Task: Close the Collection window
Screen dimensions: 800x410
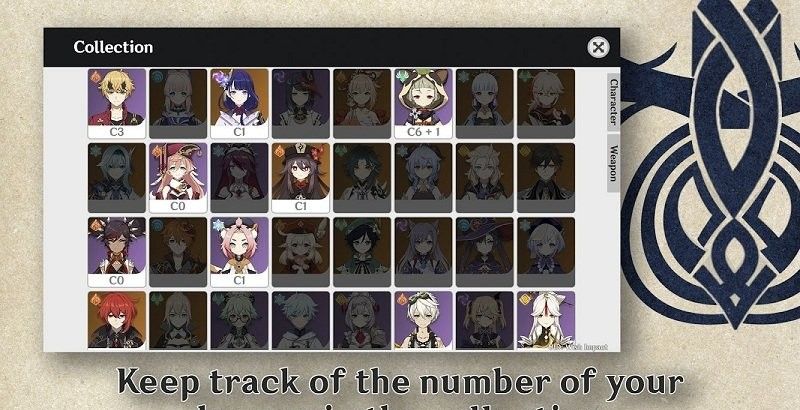Action: 598,47
